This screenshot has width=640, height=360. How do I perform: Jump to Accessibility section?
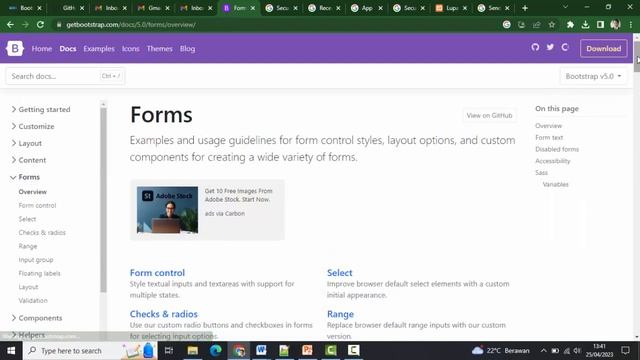553,161
